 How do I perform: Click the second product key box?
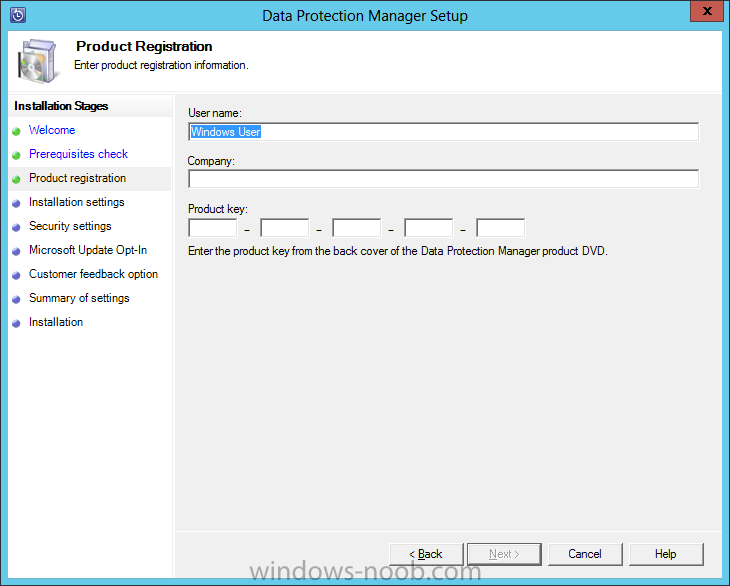coord(284,228)
